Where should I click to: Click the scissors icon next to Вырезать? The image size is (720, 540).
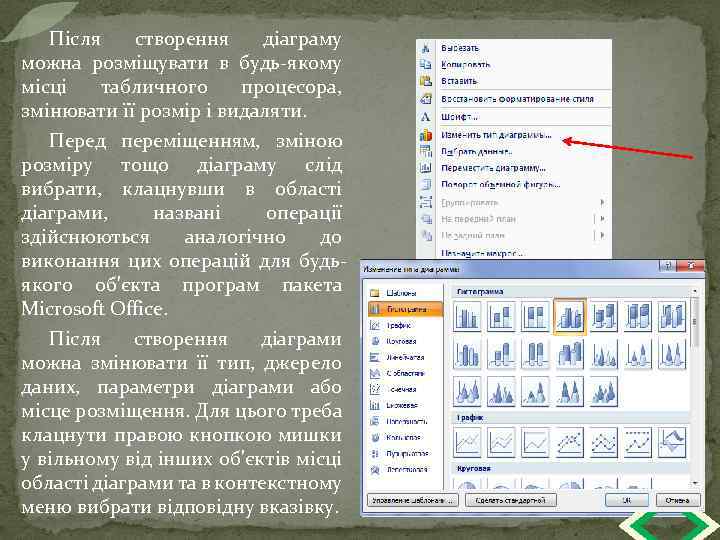426,48
